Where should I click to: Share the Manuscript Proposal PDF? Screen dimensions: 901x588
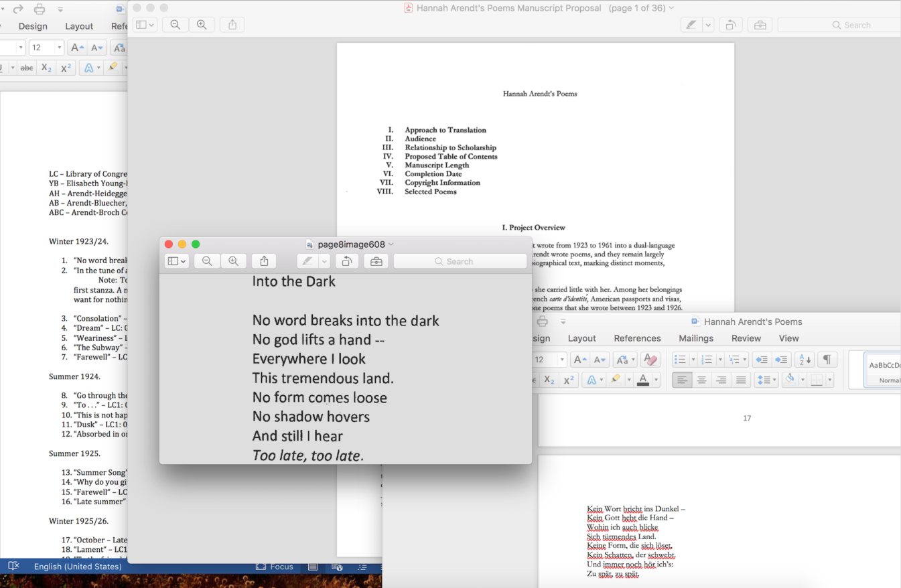232,25
